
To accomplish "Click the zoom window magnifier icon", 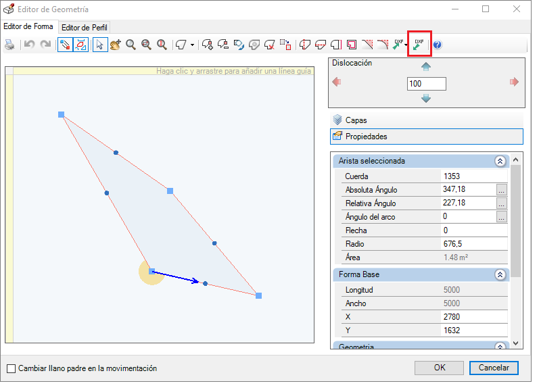I will [x=147, y=45].
